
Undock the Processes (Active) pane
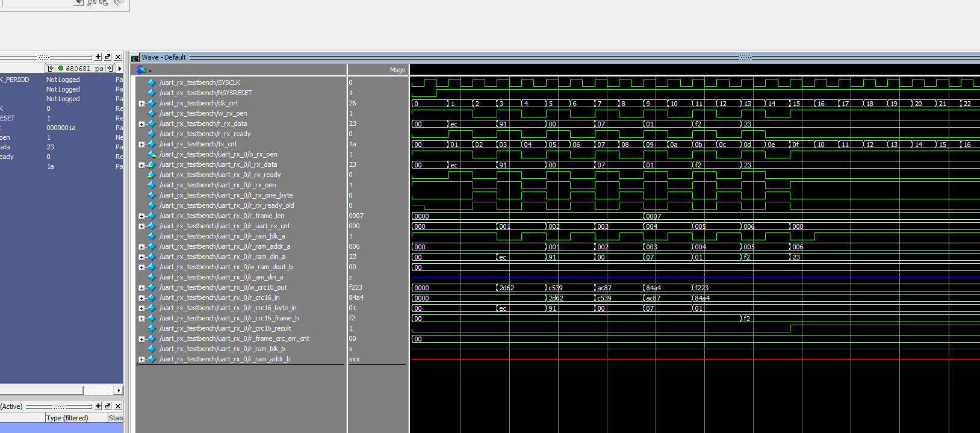108,406
